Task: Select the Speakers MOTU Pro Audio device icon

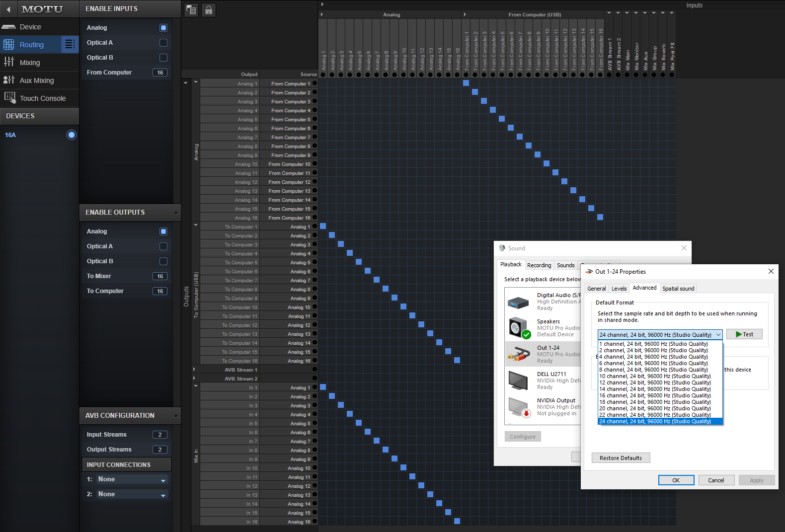Action: click(519, 327)
